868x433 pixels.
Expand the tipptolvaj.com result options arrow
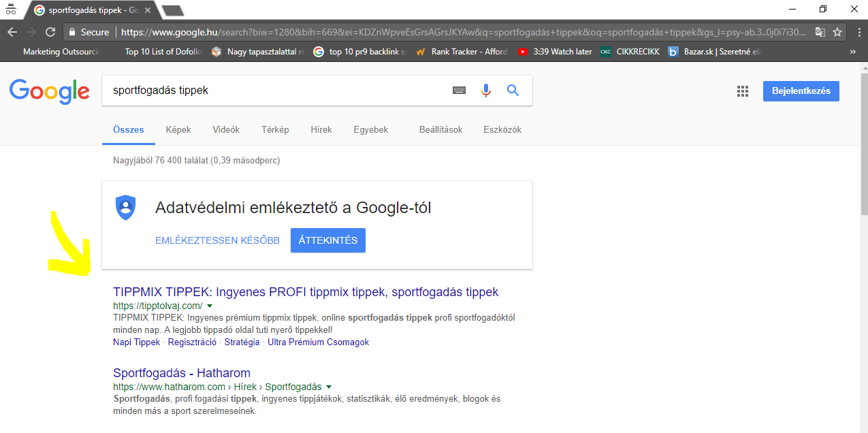[x=210, y=306]
